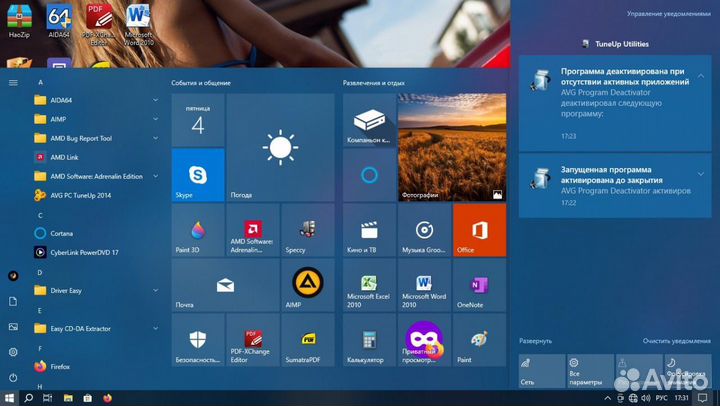Open Microsoft Store on the taskbar
Image resolution: width=720 pixels, height=406 pixels.
pos(88,398)
